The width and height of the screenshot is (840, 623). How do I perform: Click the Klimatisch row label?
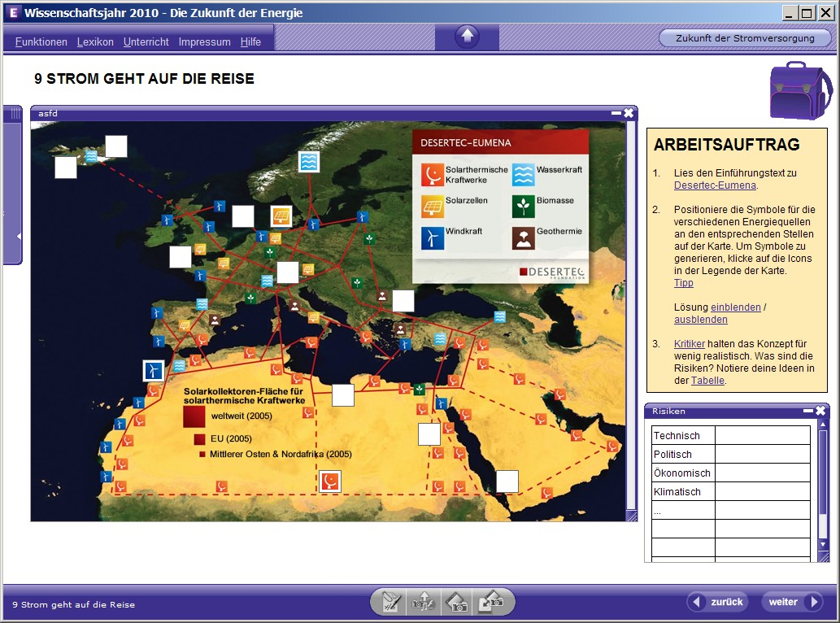[x=677, y=492]
